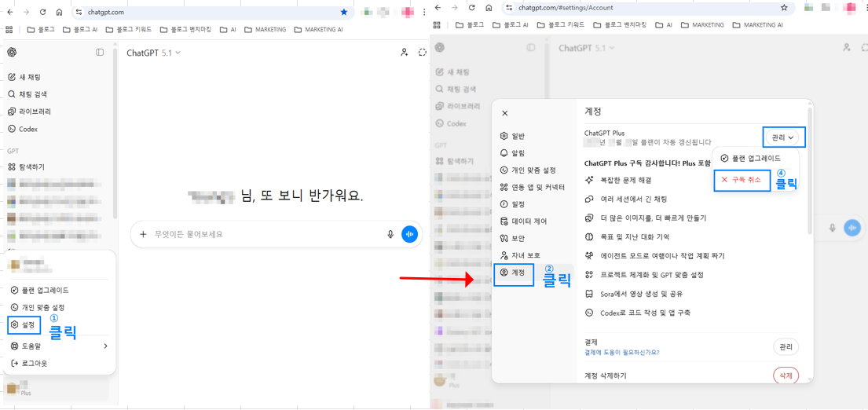Screen dimensions: 868x410
Task: Open the 블로그 bookmark folder in left window
Action: tap(41, 29)
